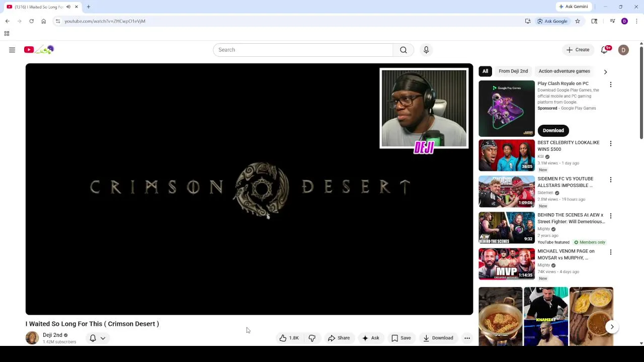Click the Ask button below the video
The height and width of the screenshot is (362, 644).
click(x=370, y=338)
